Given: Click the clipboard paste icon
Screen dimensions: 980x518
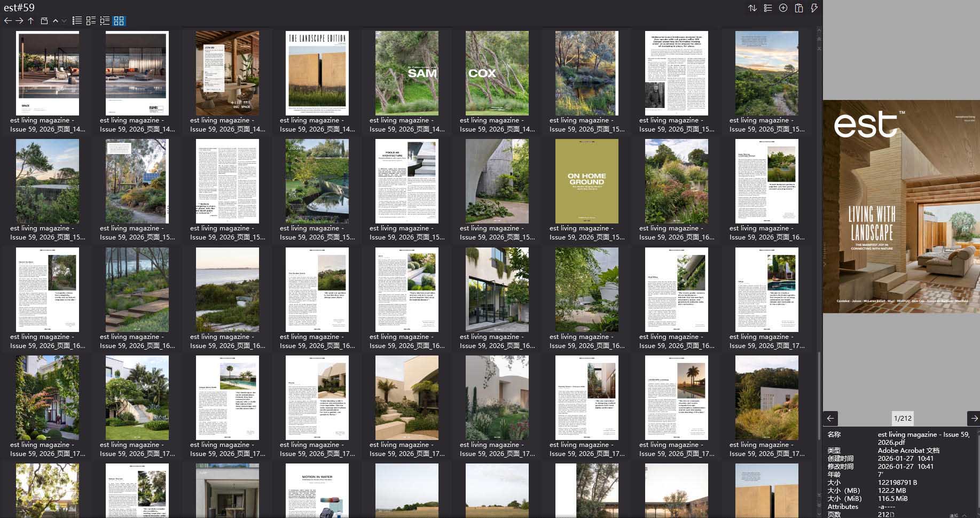Looking at the screenshot, I should (x=799, y=8).
